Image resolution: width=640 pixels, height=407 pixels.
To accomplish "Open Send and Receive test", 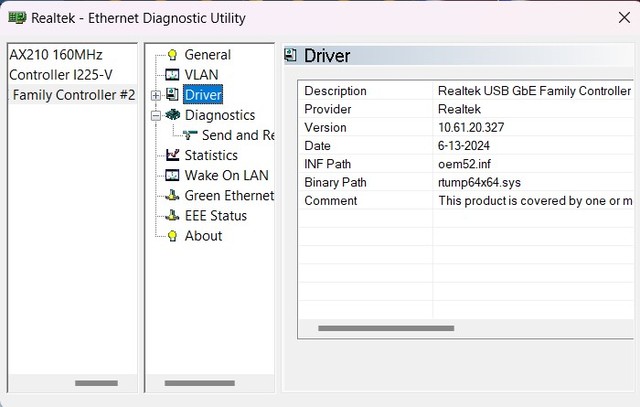I will [238, 135].
